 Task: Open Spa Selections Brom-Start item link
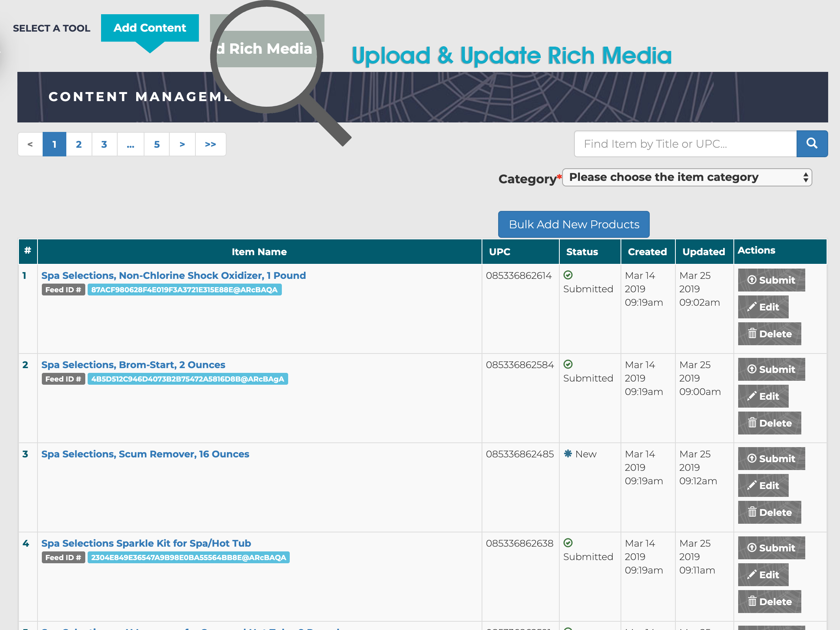[133, 365]
